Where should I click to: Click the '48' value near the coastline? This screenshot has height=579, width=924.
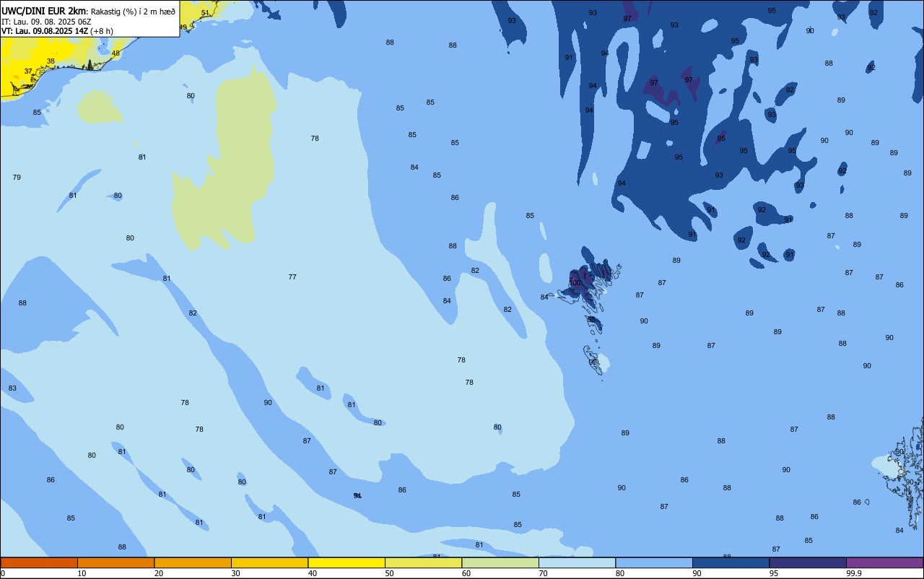tap(115, 53)
